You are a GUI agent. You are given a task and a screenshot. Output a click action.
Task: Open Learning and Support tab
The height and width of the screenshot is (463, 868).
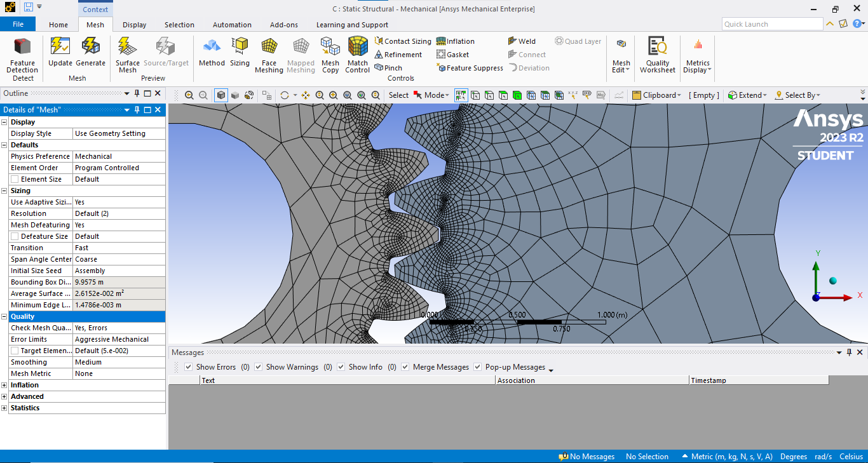pyautogui.click(x=352, y=25)
